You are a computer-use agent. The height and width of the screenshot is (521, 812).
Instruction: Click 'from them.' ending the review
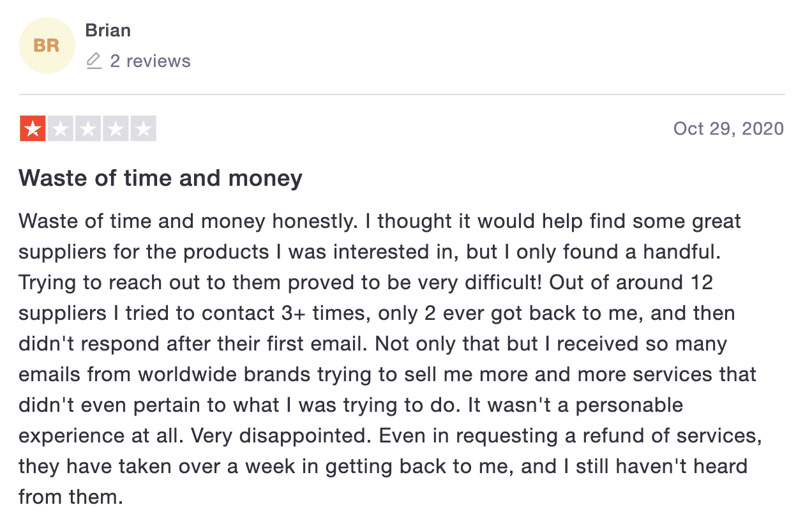[x=70, y=497]
